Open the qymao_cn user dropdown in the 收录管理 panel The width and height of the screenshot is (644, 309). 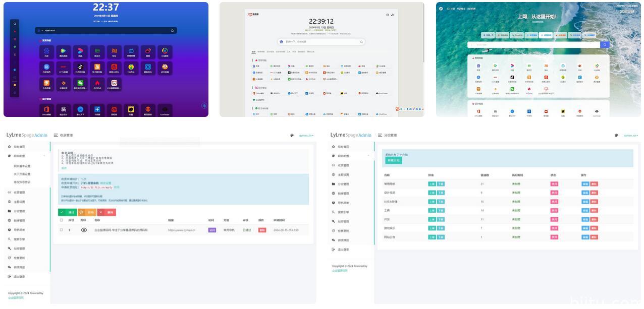click(x=306, y=135)
